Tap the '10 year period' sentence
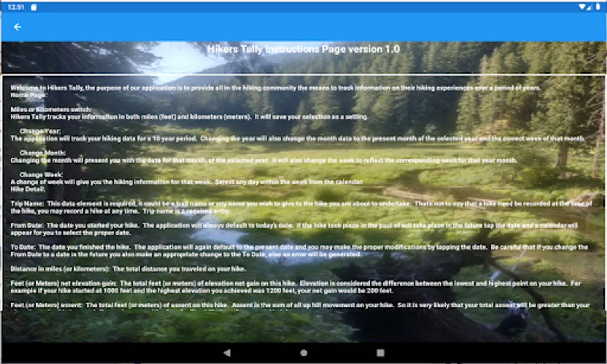Viewport: 607px width, 364px height. 104,139
